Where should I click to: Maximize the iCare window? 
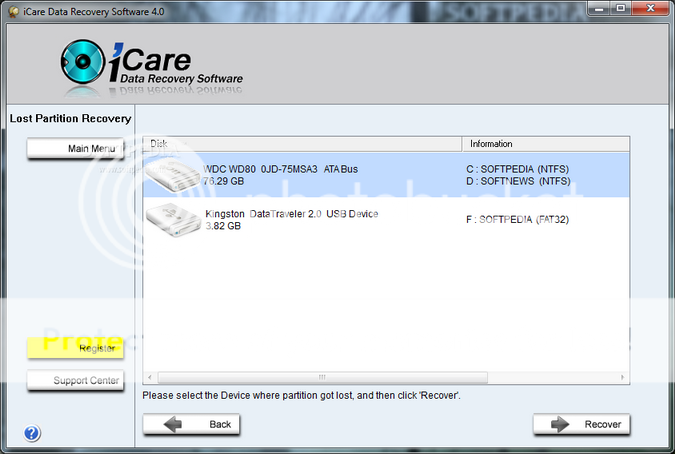tap(621, 9)
